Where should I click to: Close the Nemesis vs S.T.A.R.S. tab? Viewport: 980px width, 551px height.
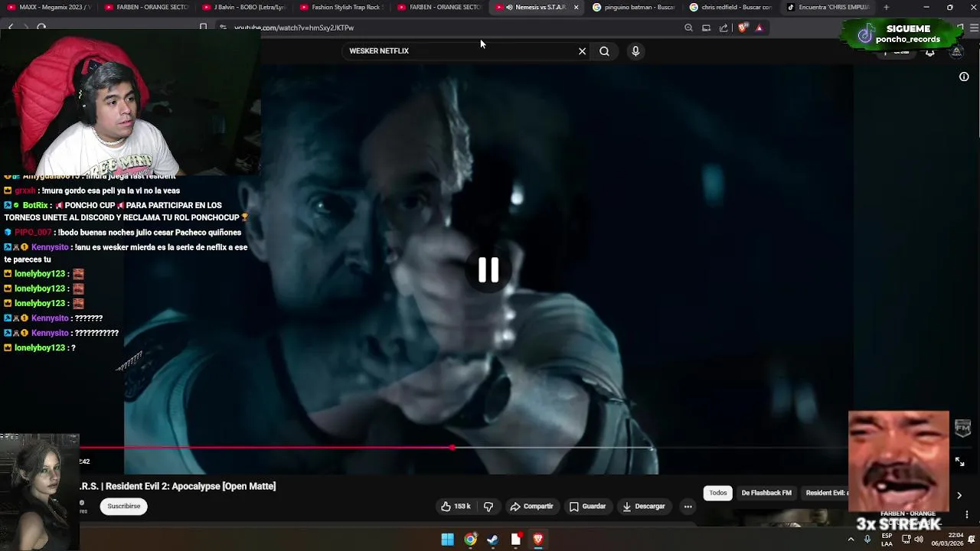pos(576,8)
